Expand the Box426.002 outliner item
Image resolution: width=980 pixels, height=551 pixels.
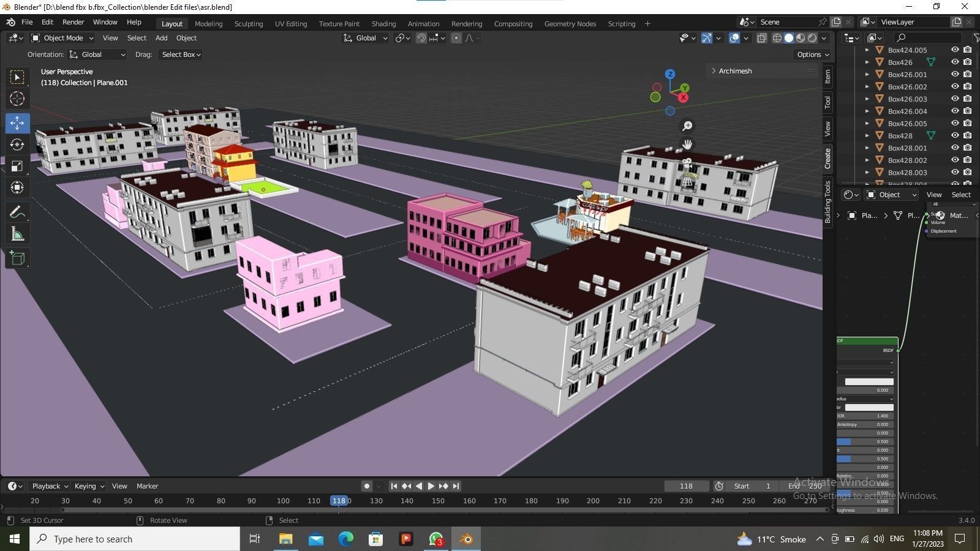tap(867, 87)
